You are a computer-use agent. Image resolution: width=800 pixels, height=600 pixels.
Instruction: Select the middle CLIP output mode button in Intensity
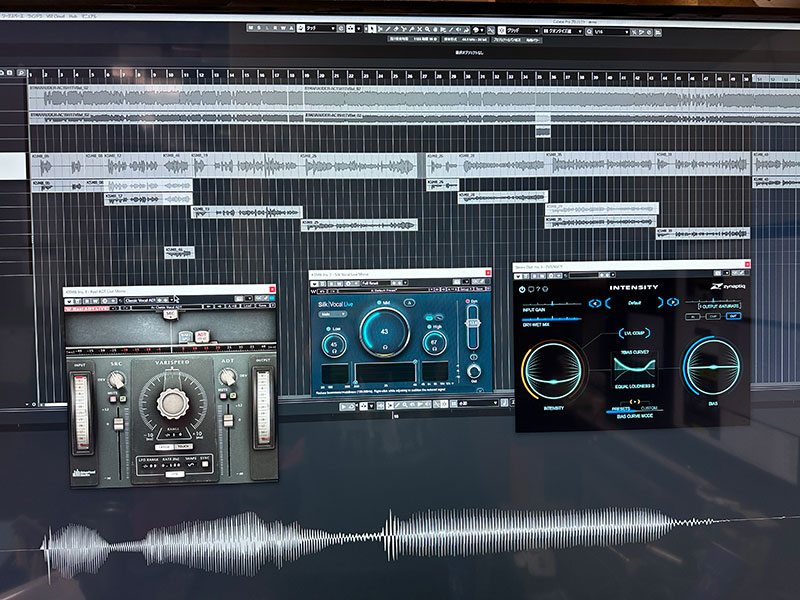712,316
